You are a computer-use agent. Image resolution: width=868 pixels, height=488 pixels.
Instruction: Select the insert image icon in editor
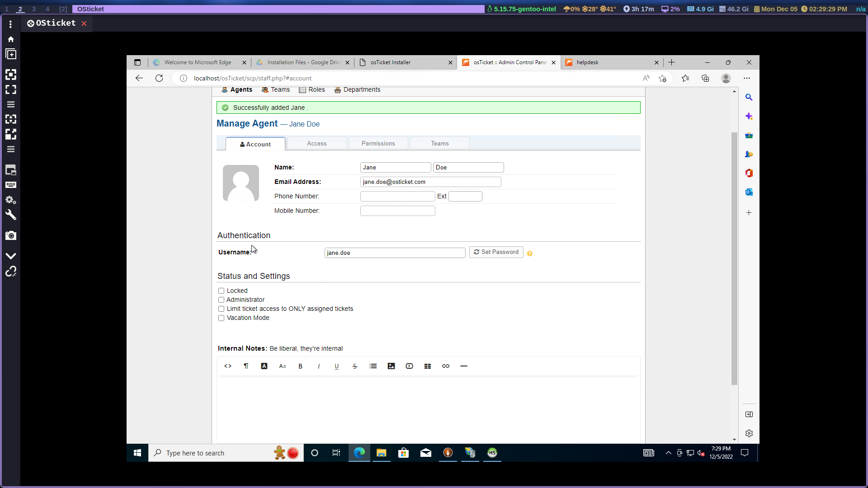tap(391, 366)
